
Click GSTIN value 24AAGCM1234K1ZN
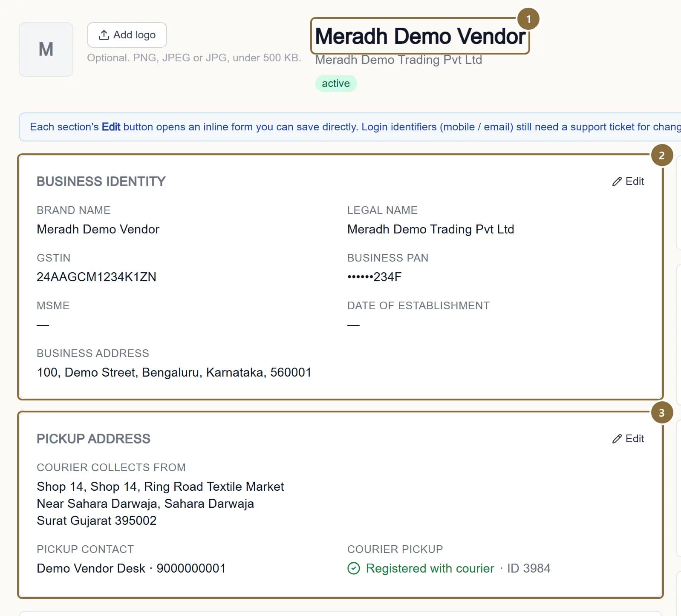pos(96,277)
